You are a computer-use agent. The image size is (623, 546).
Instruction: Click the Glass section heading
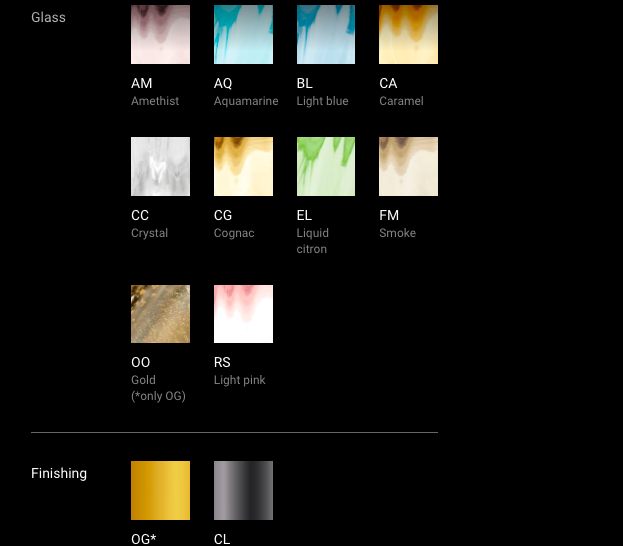coord(48,18)
